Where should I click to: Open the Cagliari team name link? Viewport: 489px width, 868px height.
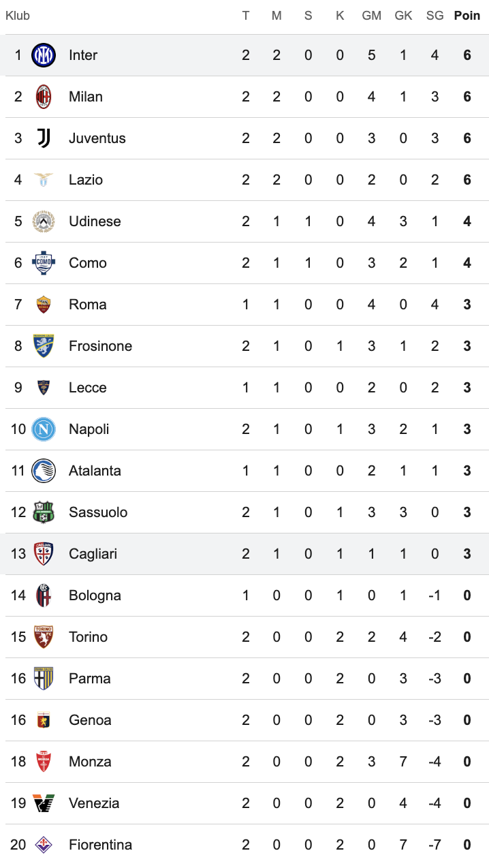tap(93, 554)
